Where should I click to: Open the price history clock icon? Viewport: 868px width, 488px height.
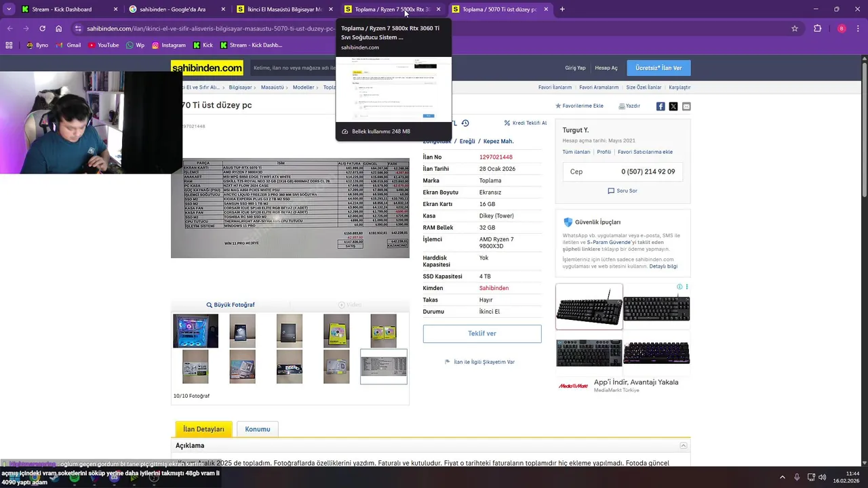[465, 123]
